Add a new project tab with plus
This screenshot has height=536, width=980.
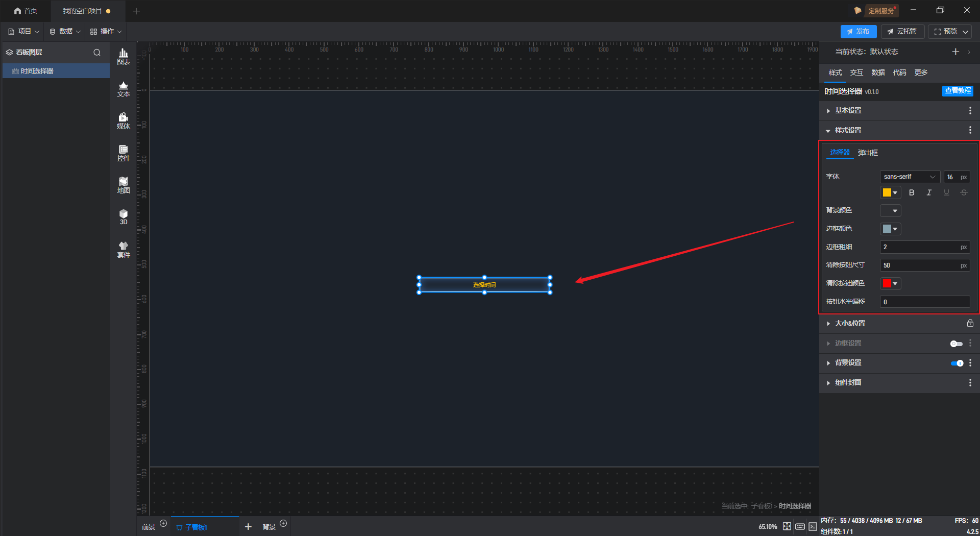click(136, 11)
